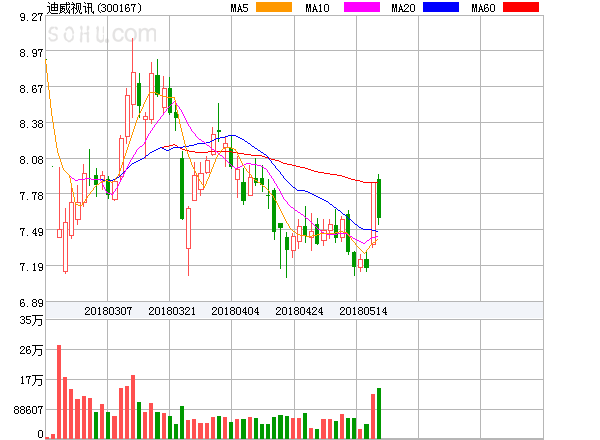
Task: Click the 35万 volume axis label
Action: (x=31, y=320)
